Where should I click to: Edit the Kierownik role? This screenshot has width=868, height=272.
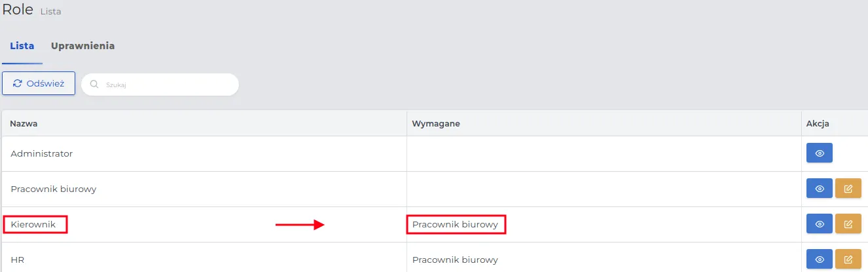(x=848, y=224)
